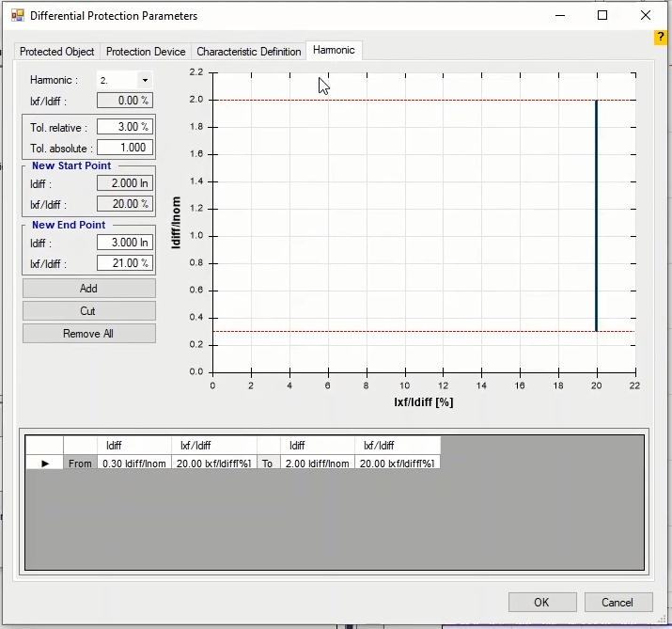Select the From Idiff cell in table
Image resolution: width=672 pixels, height=629 pixels.
[x=133, y=463]
